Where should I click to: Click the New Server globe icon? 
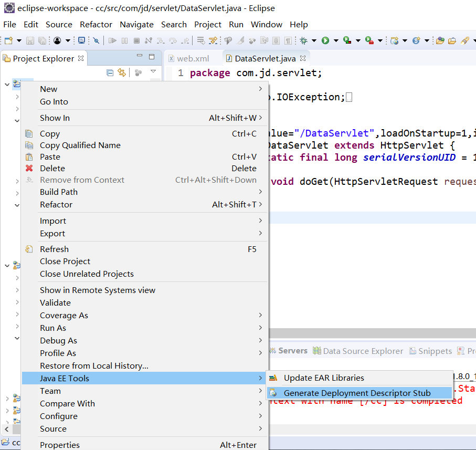[394, 40]
